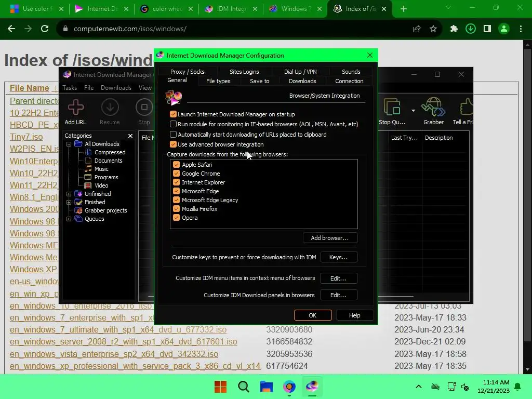The image size is (532, 399).
Task: Open Stop Queue dropdown arrow
Action: point(413,111)
